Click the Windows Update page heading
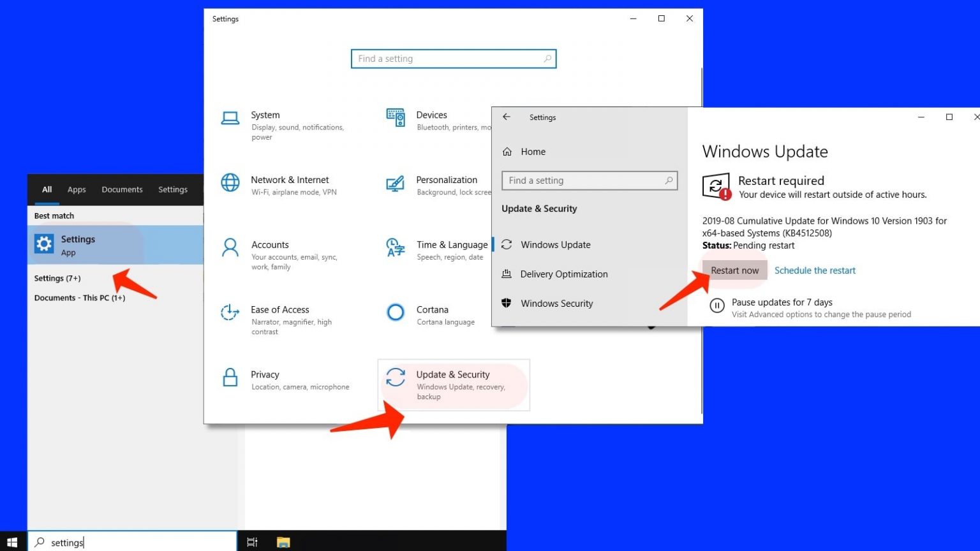 point(765,152)
